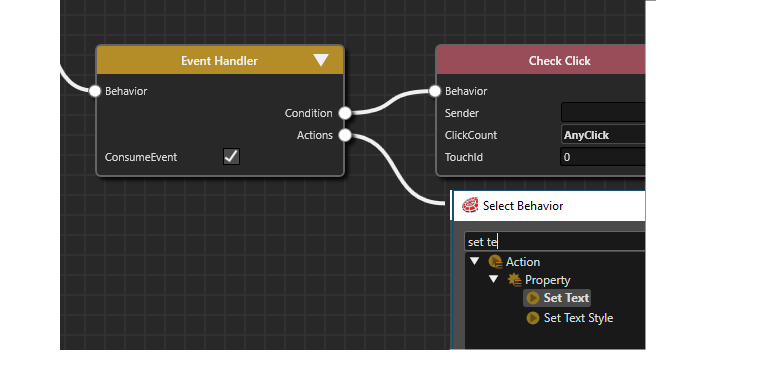Click the Select Behavior title text

coord(523,205)
